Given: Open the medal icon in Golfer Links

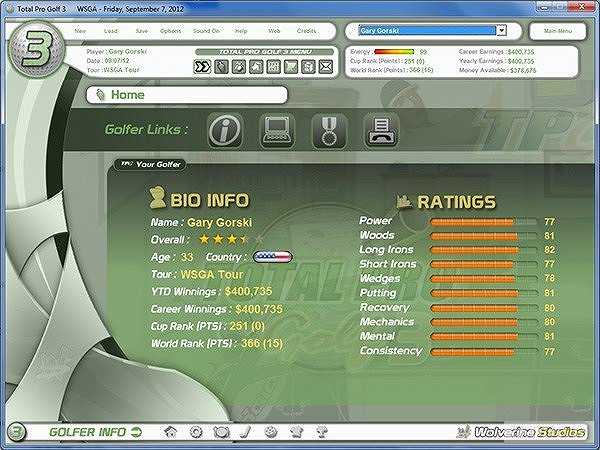Looking at the screenshot, I should 329,130.
